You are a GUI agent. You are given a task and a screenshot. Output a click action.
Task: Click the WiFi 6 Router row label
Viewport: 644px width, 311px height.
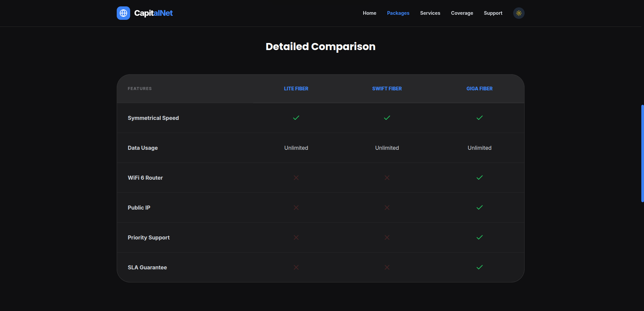(x=145, y=178)
